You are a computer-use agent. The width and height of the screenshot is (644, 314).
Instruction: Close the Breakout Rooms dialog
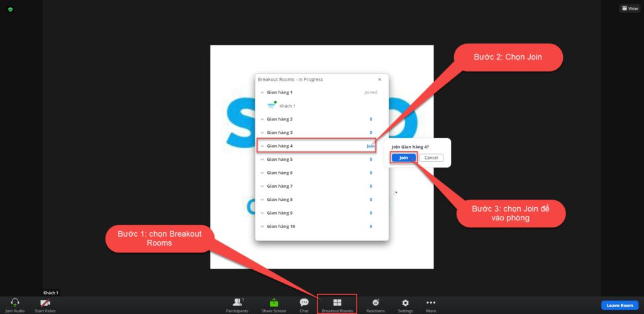(x=379, y=80)
